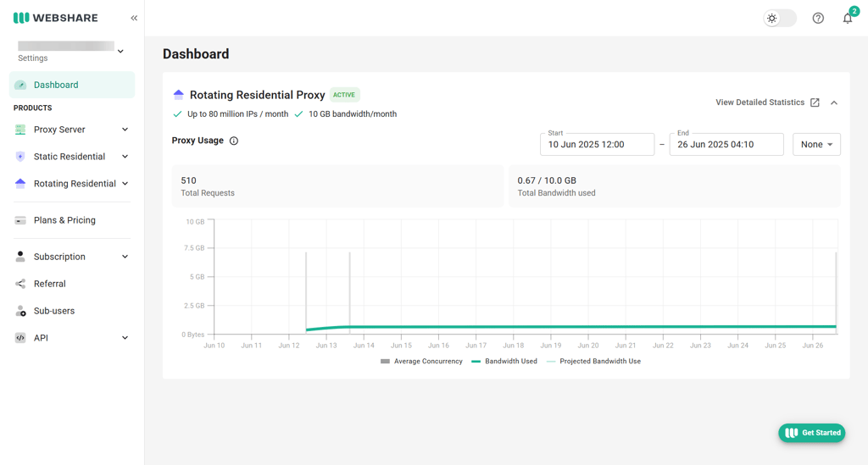
Task: Click the Subscription person icon
Action: (x=20, y=257)
